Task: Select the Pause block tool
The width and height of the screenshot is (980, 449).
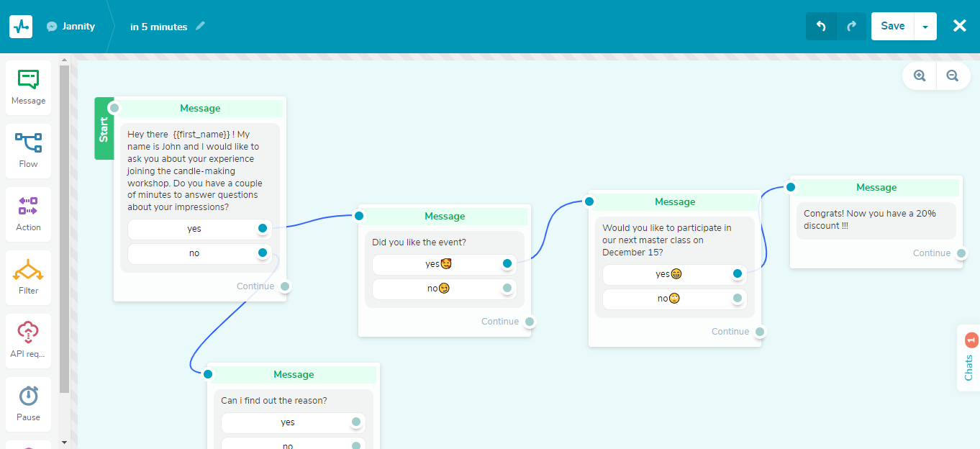Action: 28,403
